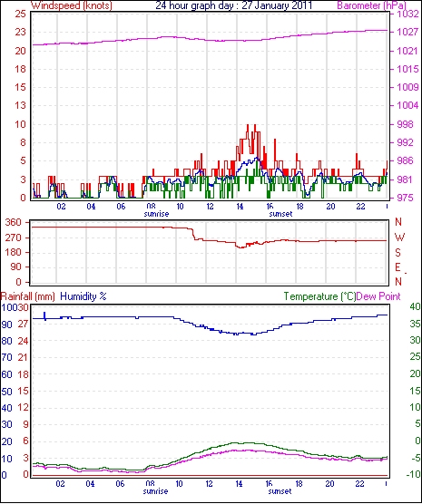The height and width of the screenshot is (504, 422).
Task: Click the Windspeed (knots) axis title
Action: [72, 5]
